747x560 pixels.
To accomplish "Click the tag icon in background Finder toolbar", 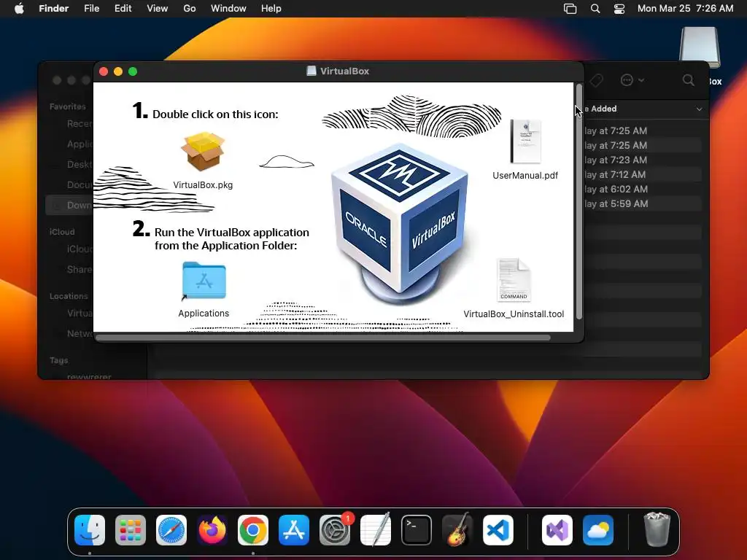I will [x=595, y=80].
